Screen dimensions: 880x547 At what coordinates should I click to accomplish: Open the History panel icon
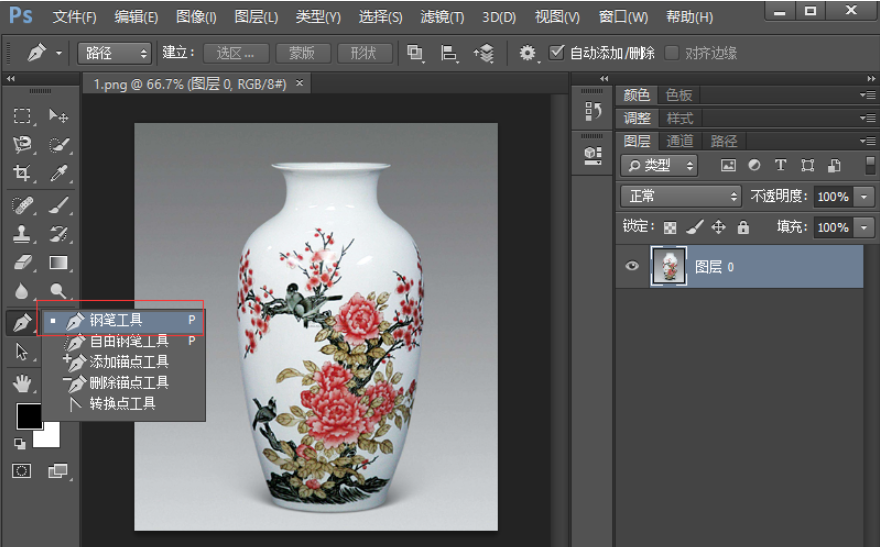click(592, 112)
